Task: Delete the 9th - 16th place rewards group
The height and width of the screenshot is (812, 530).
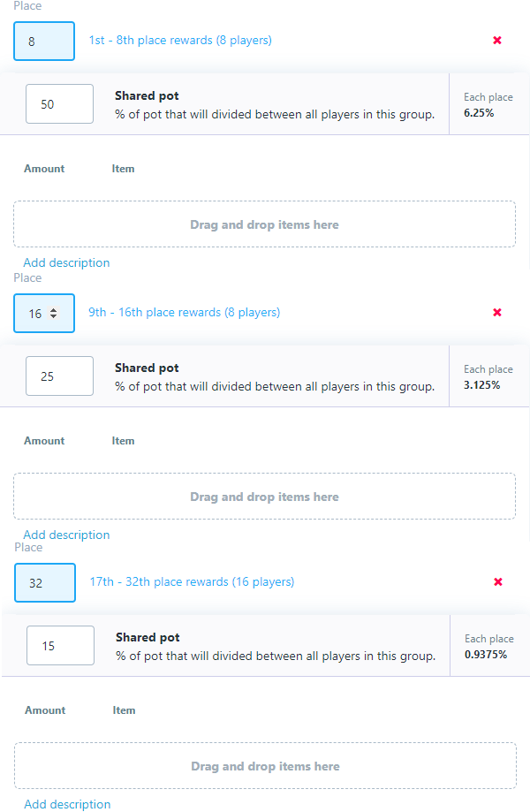Action: 497,313
